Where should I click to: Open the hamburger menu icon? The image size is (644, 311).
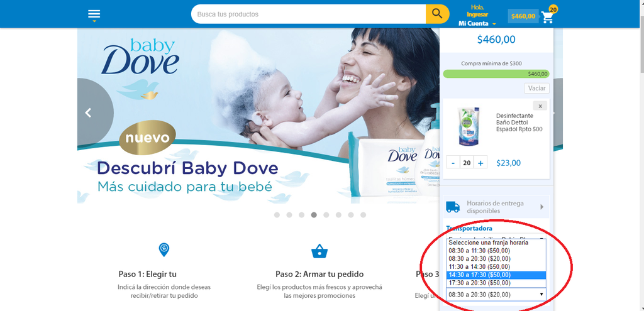pos(94,14)
